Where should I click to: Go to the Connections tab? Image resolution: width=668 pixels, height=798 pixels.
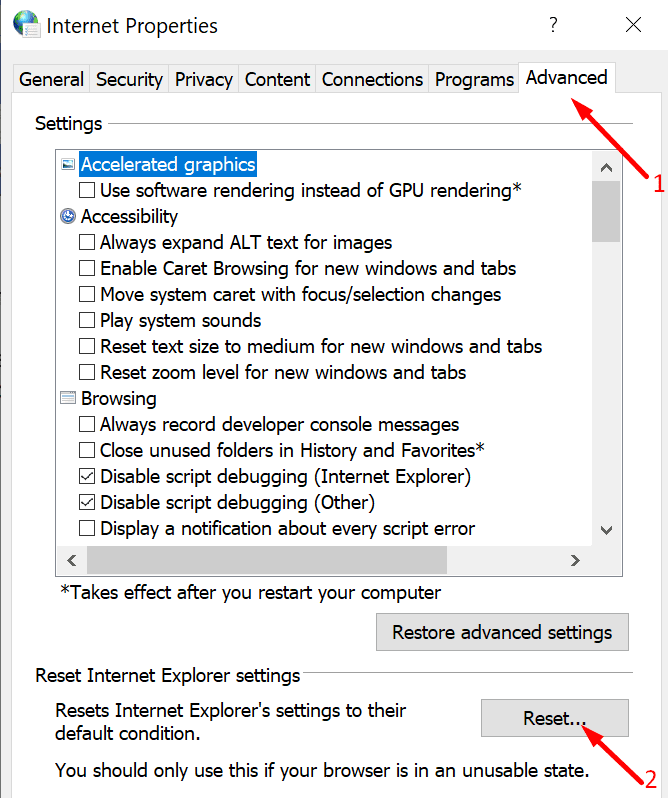point(372,79)
